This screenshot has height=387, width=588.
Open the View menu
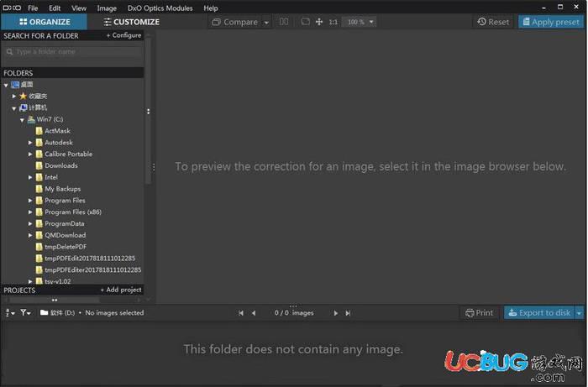click(x=79, y=8)
